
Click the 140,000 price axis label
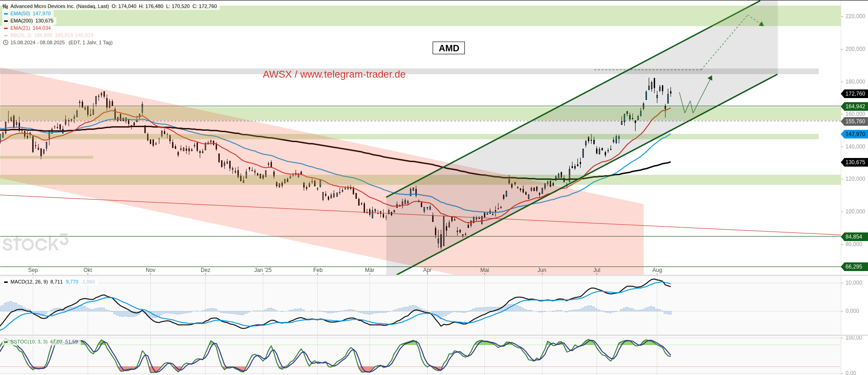coord(855,147)
